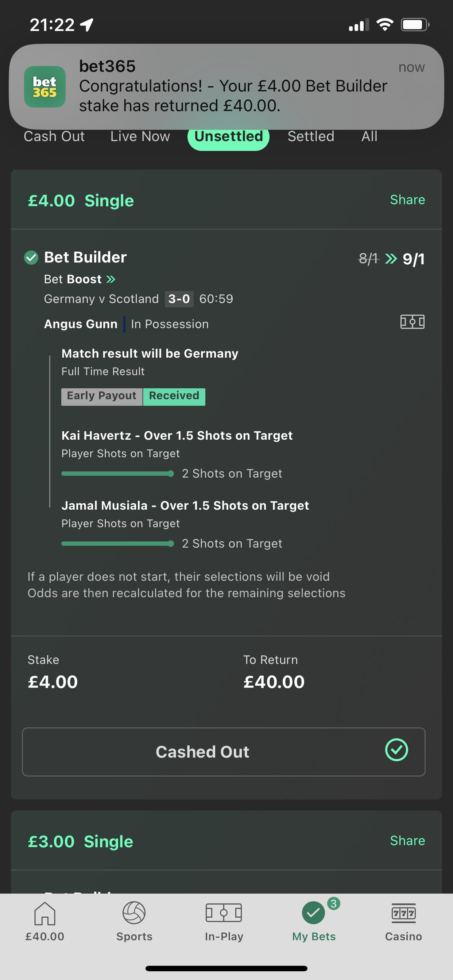Switch to the Live Now tab
The width and height of the screenshot is (453, 980).
click(x=140, y=136)
